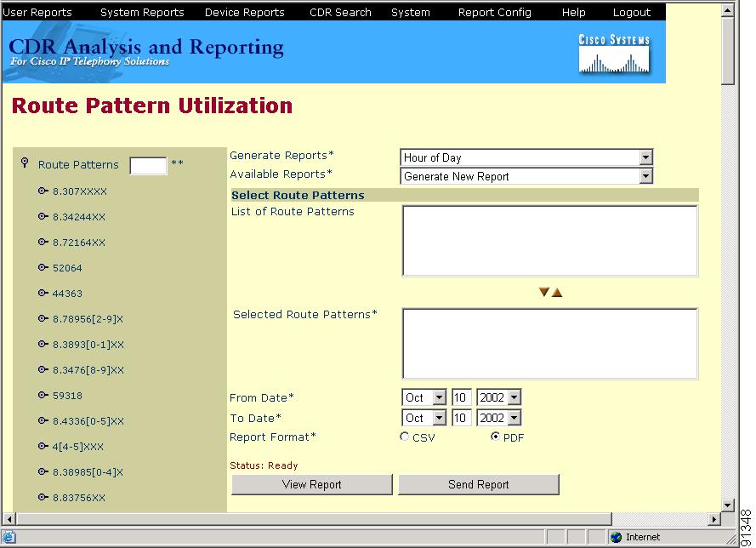756x548 pixels.
Task: Click the Internet zone globe icon
Action: tap(616, 537)
